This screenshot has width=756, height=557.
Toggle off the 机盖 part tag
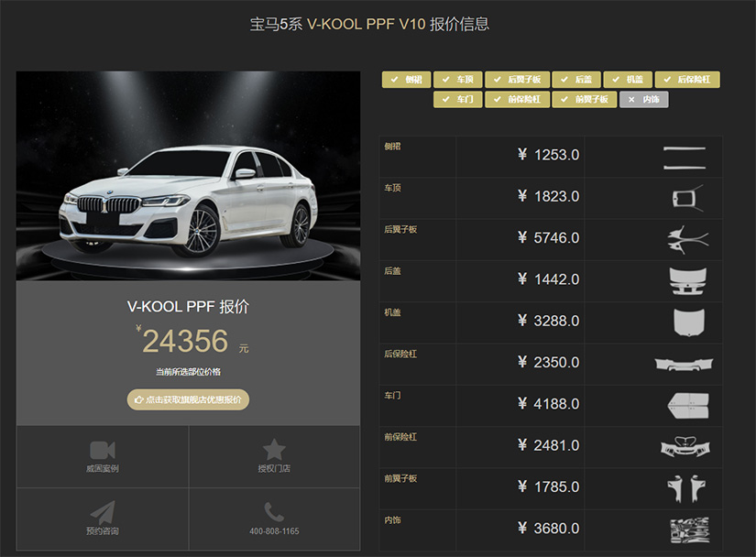point(627,80)
